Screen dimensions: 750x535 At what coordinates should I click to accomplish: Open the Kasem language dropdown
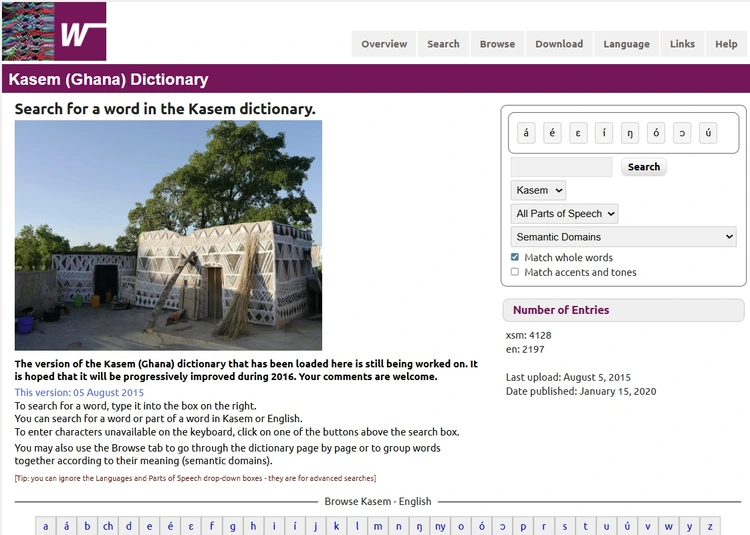(538, 190)
